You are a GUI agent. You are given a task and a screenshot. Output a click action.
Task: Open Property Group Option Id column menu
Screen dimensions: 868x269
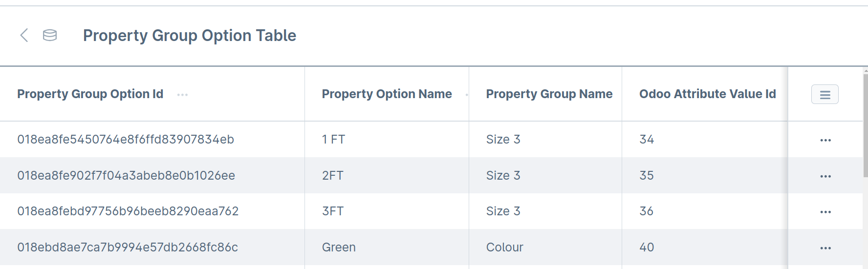182,95
